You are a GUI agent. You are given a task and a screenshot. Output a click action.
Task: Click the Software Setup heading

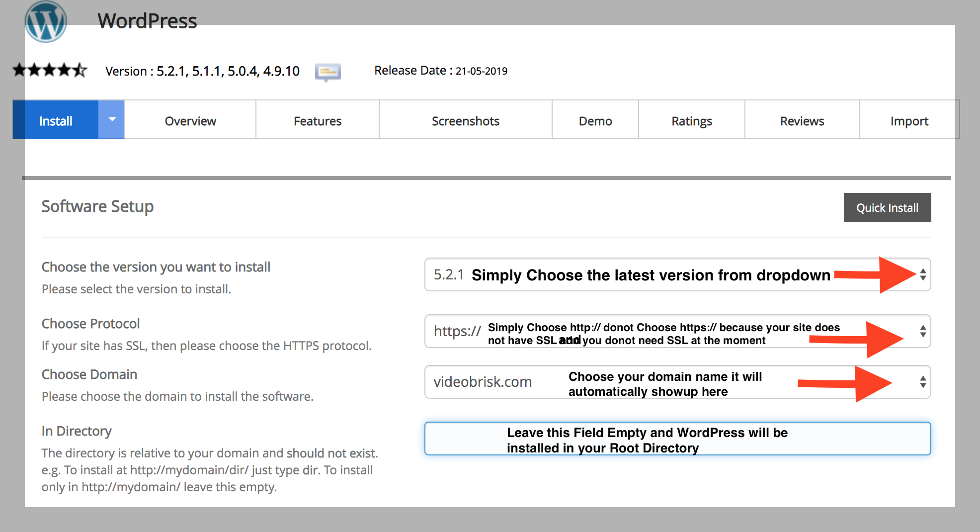coord(97,206)
